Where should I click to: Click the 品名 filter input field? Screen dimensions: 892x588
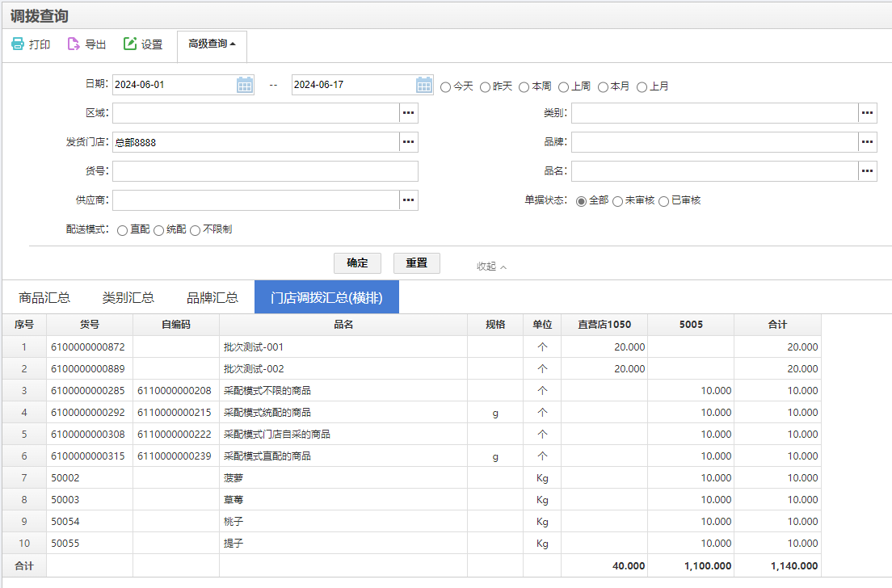tap(714, 170)
